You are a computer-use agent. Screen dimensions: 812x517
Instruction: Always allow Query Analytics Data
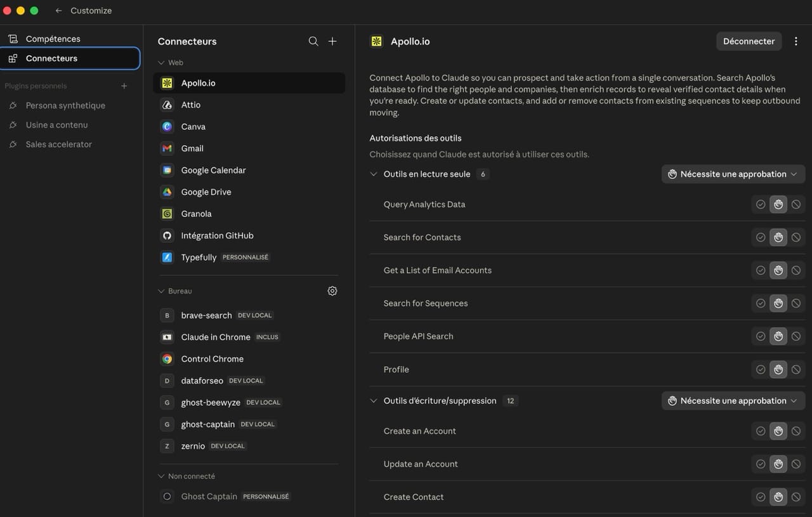pos(760,204)
